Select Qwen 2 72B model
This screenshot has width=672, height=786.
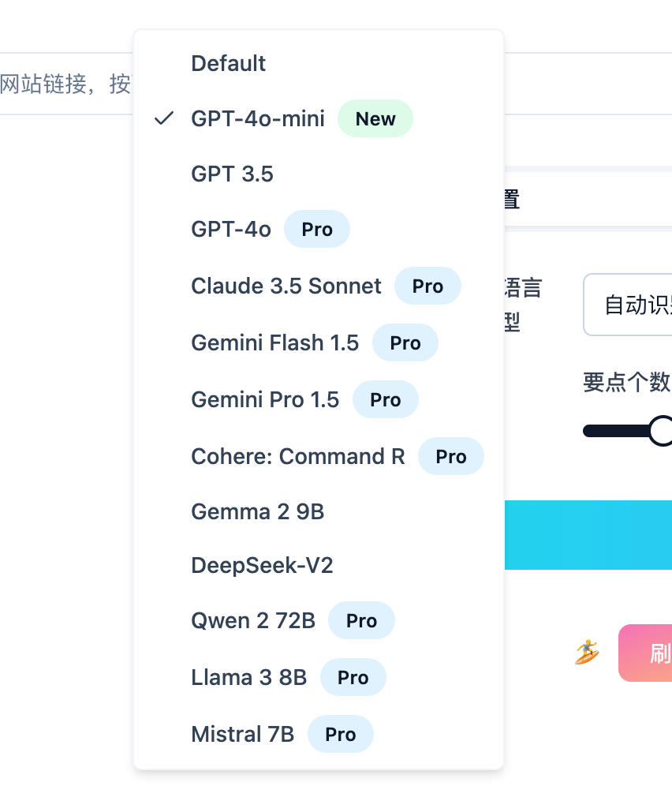252,621
